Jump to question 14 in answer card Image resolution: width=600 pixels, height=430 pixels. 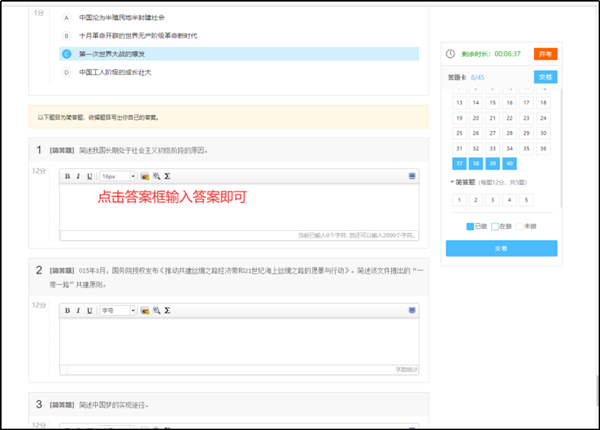click(x=476, y=103)
